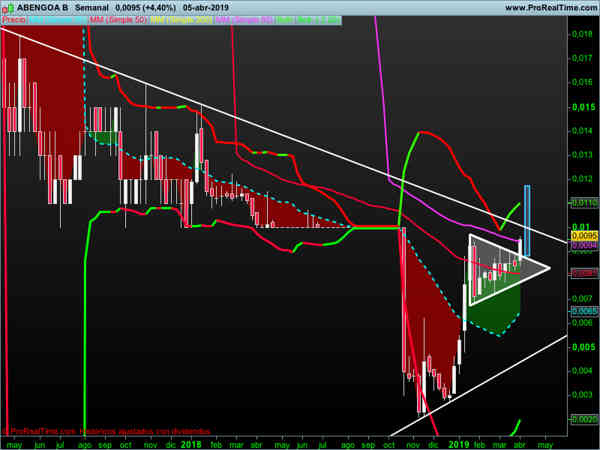Select the MM (Simple 50) indicator label
600x450 pixels.
pyautogui.click(x=118, y=20)
